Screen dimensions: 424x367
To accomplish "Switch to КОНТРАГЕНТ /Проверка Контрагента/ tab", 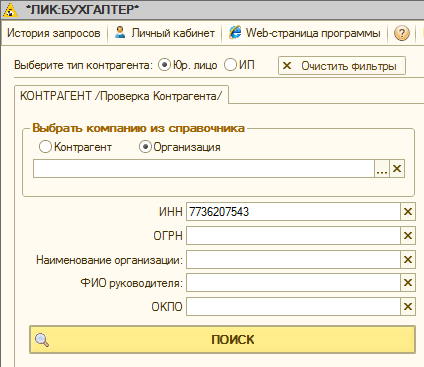I will point(121,96).
